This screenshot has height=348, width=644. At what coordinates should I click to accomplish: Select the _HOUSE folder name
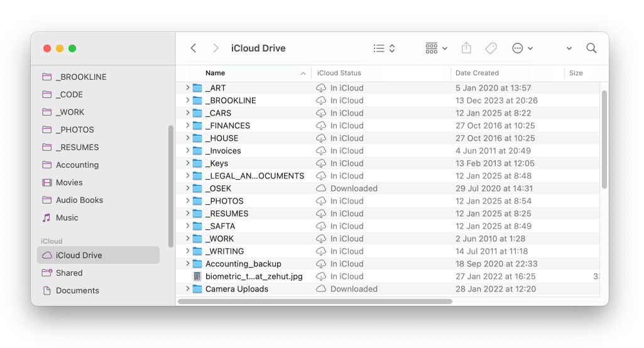pyautogui.click(x=222, y=138)
